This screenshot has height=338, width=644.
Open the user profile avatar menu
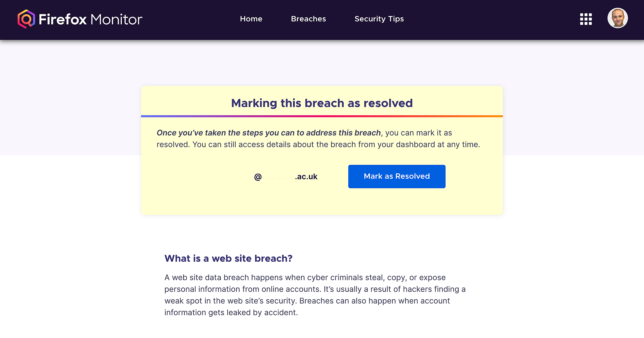pos(617,18)
